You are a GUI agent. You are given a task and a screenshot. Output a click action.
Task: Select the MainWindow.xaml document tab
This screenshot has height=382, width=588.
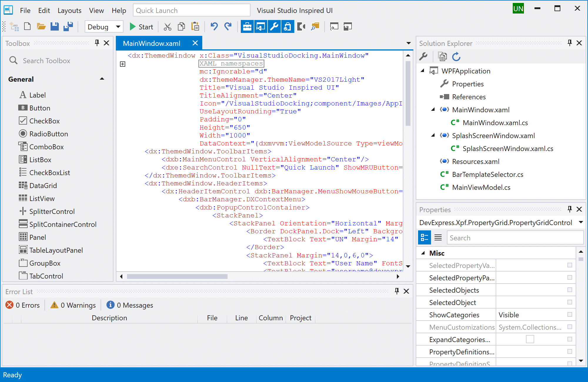[152, 43]
